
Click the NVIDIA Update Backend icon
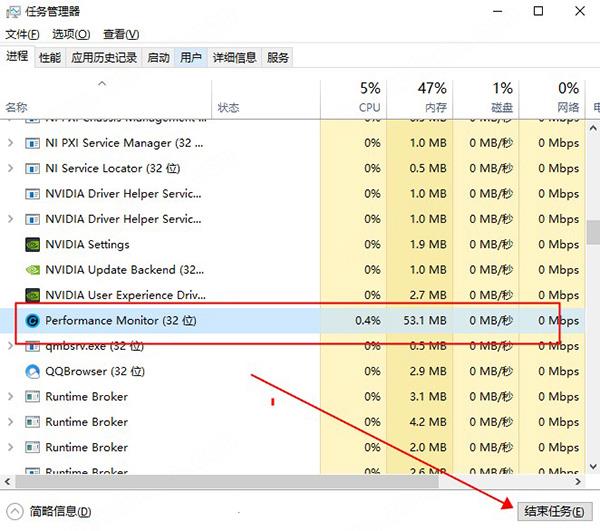(x=33, y=270)
